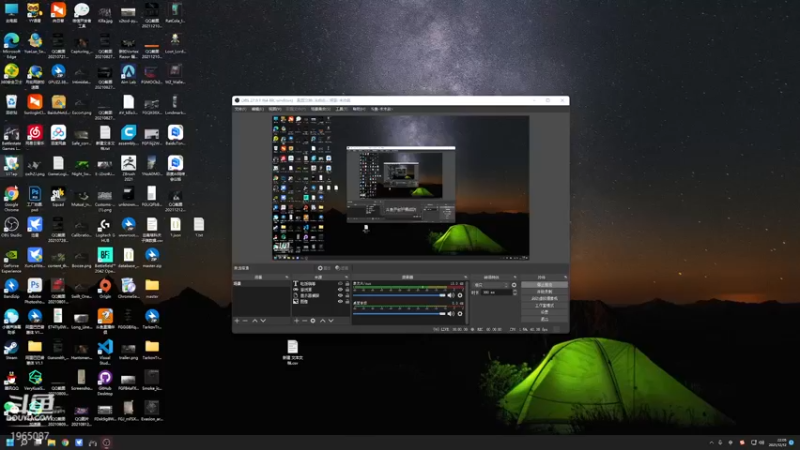
Task: Pop out the Controls dock panel
Action: point(566,277)
